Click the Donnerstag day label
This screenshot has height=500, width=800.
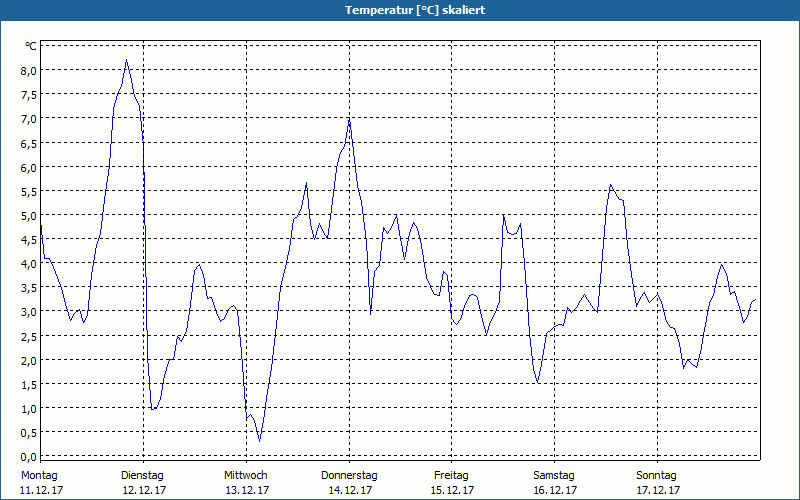(x=349, y=475)
